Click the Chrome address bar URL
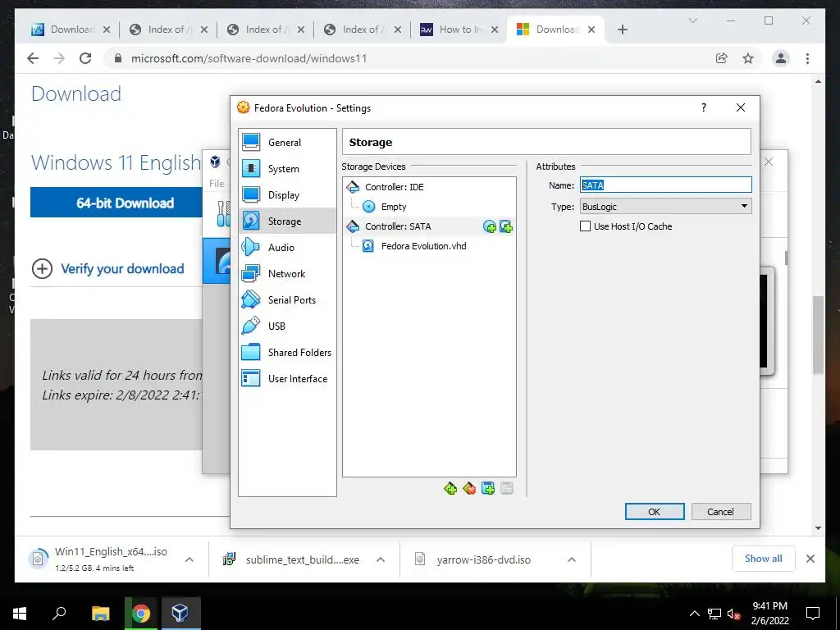The height and width of the screenshot is (630, 840). click(x=249, y=58)
